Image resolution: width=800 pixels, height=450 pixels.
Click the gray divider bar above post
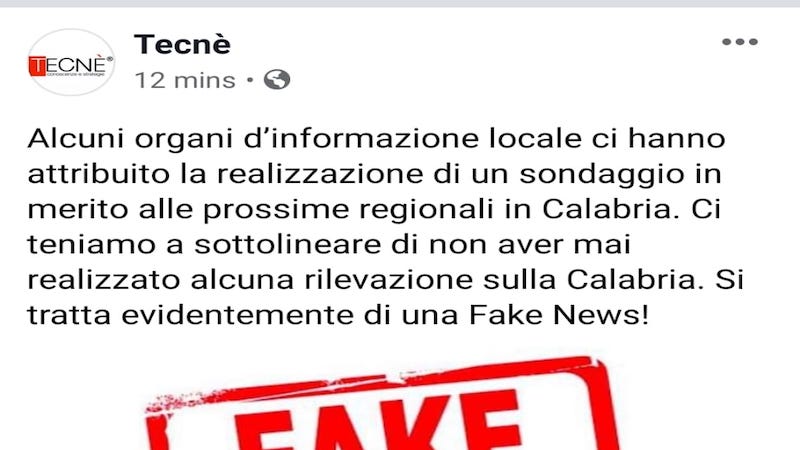[400, 4]
